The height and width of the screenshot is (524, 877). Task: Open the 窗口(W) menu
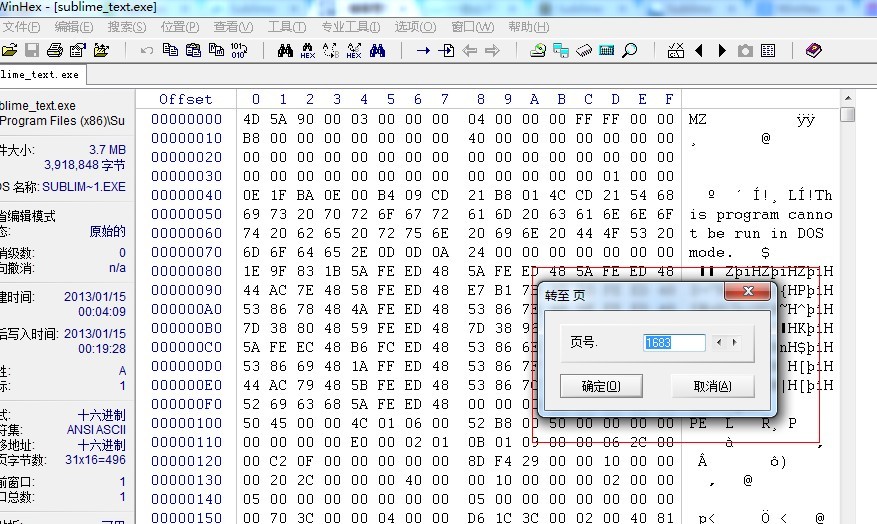(x=473, y=27)
